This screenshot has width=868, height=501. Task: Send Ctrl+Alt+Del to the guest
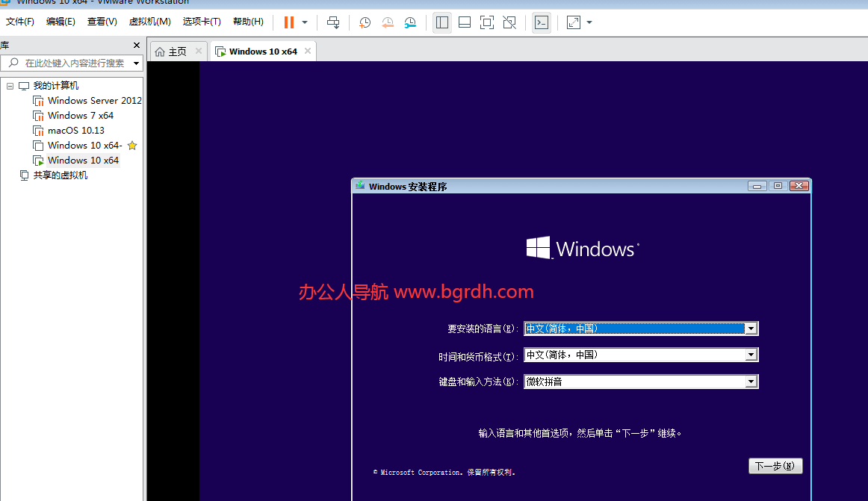click(x=333, y=22)
